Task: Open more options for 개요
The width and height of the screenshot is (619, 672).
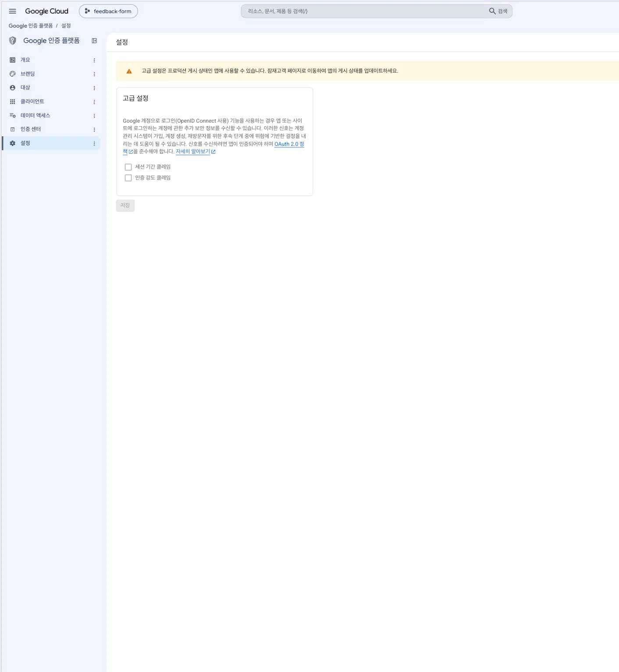Action: tap(94, 60)
